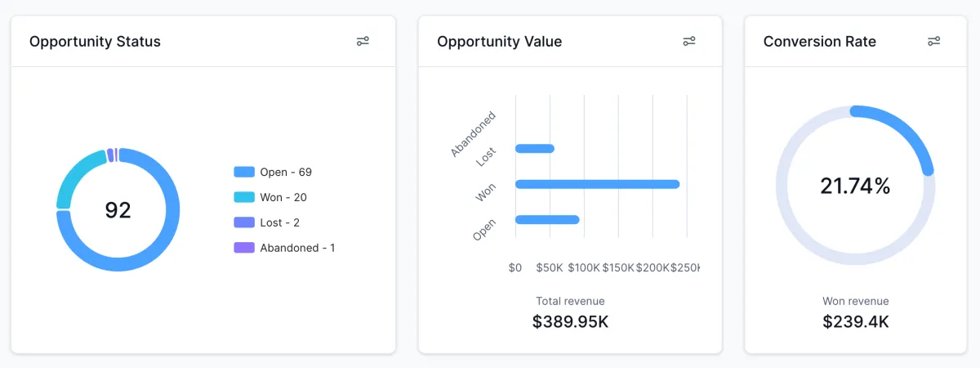This screenshot has width=980, height=368.
Task: Click the Won legend cyan swatch
Action: click(x=244, y=197)
